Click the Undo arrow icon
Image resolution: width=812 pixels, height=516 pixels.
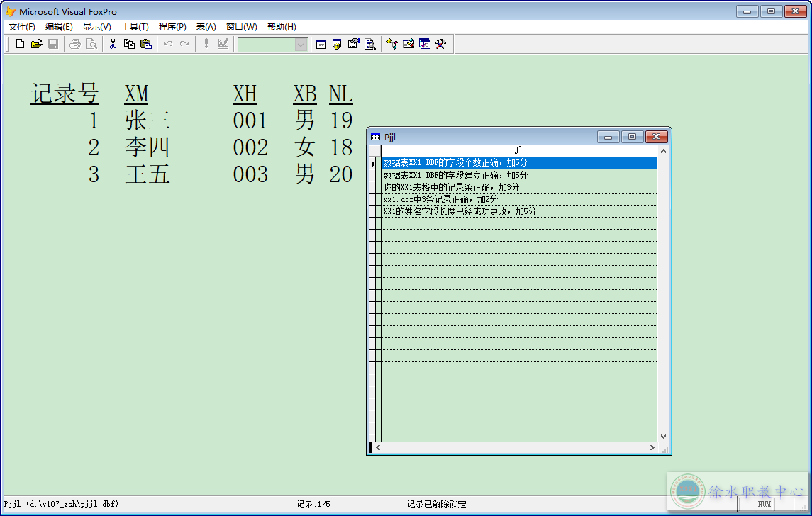(168, 44)
